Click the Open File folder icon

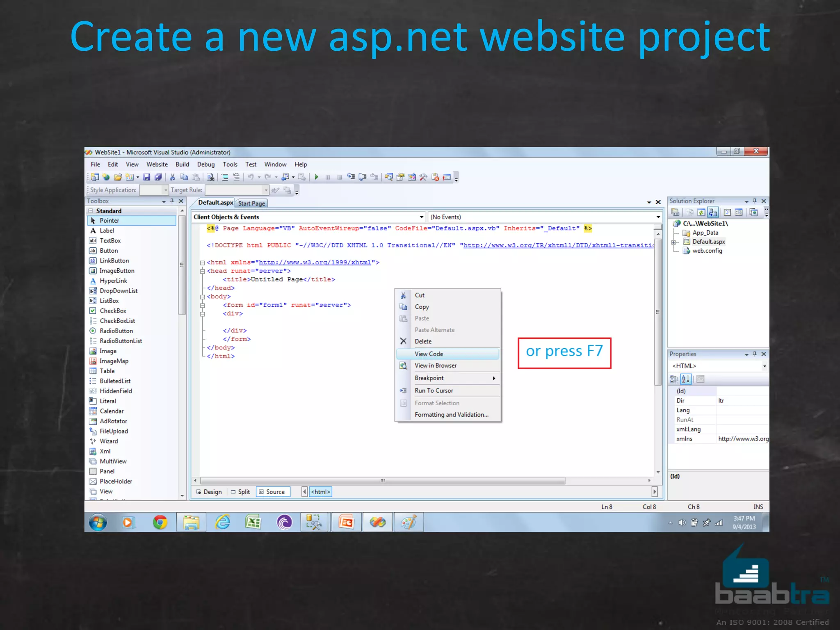(118, 177)
